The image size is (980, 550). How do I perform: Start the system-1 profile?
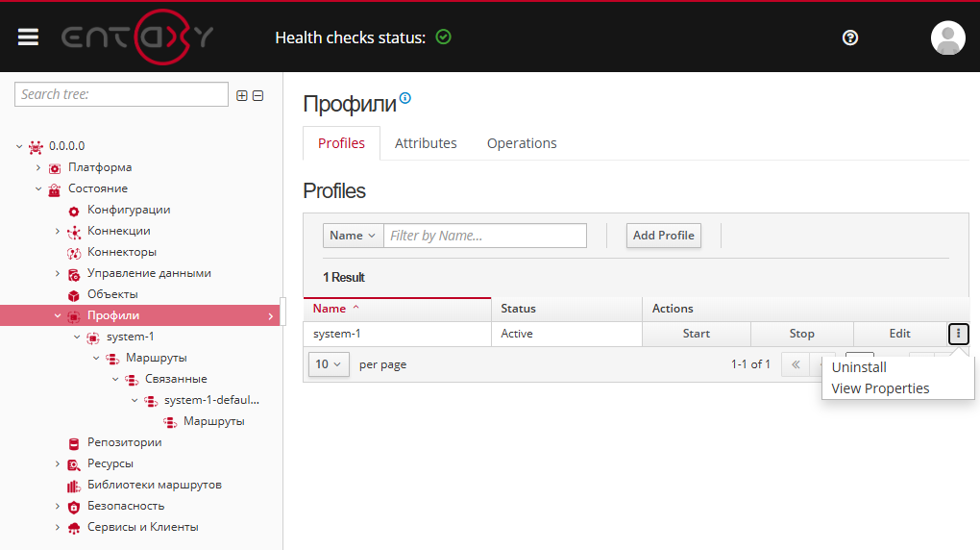[697, 334]
